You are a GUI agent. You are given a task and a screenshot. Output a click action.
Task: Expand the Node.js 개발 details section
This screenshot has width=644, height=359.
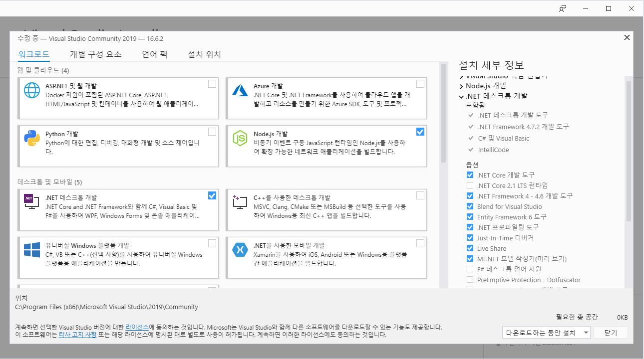(462, 86)
